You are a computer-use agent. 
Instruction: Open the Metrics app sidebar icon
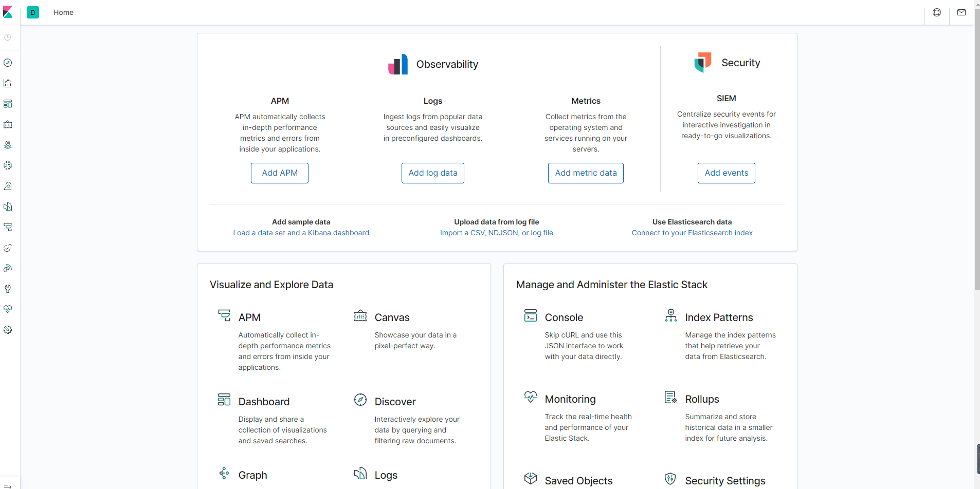(x=8, y=186)
